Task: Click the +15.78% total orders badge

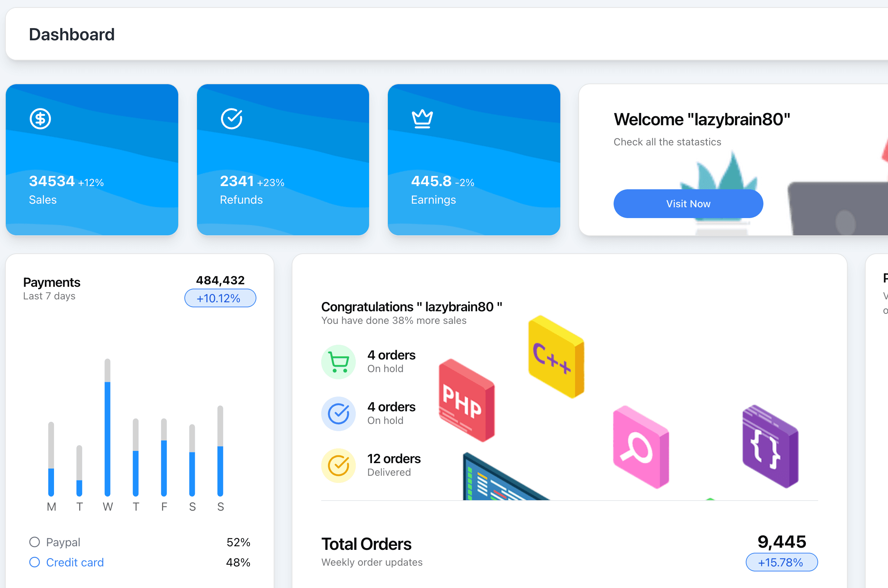Action: 781,562
